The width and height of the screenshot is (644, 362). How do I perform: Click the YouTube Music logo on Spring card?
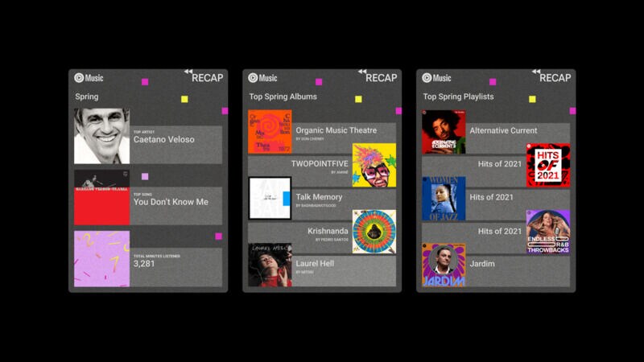coord(89,77)
